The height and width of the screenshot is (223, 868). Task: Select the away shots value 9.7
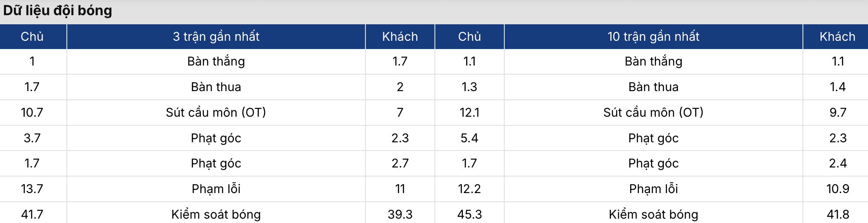(x=837, y=112)
